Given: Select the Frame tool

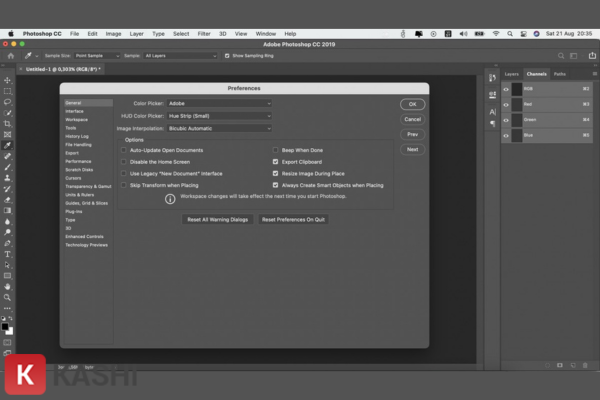Looking at the screenshot, I should pyautogui.click(x=7, y=134).
